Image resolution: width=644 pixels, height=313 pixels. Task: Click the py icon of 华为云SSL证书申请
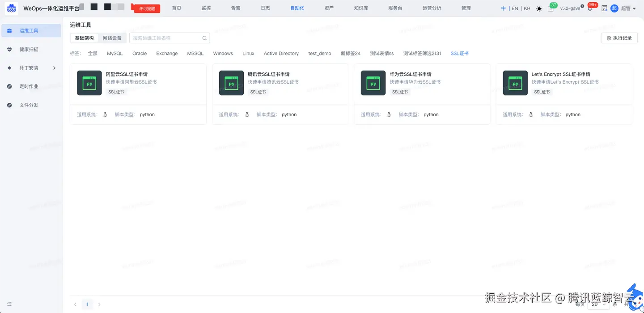pyautogui.click(x=373, y=83)
